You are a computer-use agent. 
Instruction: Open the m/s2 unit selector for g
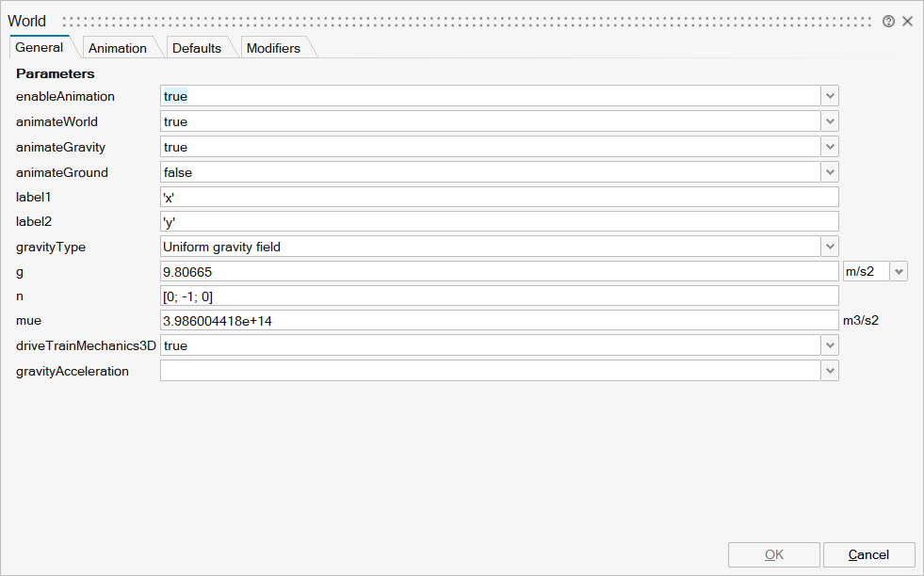[x=899, y=271]
